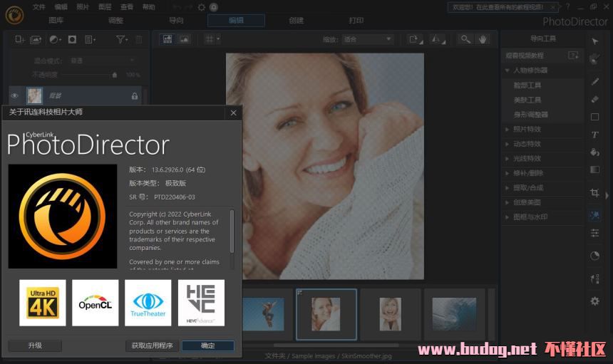Open the layer options list dropdown
This screenshot has height=364, width=613.
[x=91, y=39]
